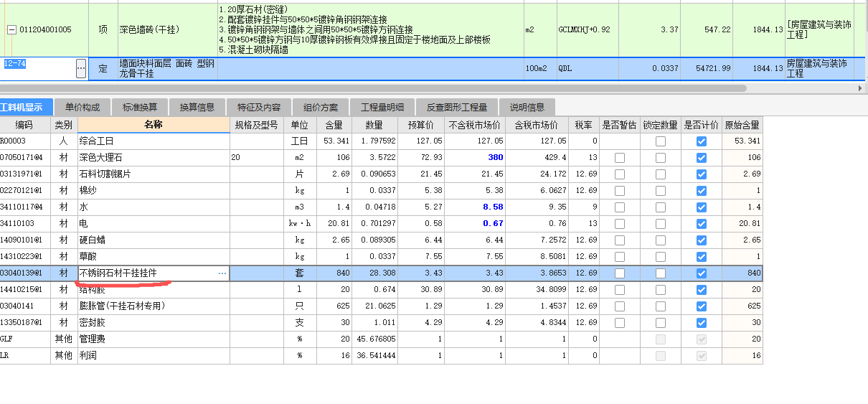Click the 墙面块料面层 面砖 型钢龙骨干挂 quota name
Viewport: 868px width, 404px height.
click(x=167, y=69)
